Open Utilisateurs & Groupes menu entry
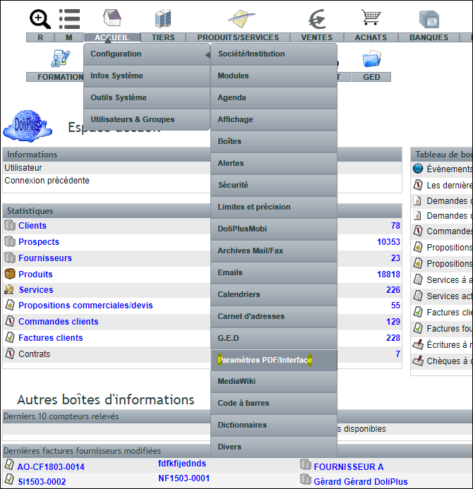 pyautogui.click(x=147, y=119)
